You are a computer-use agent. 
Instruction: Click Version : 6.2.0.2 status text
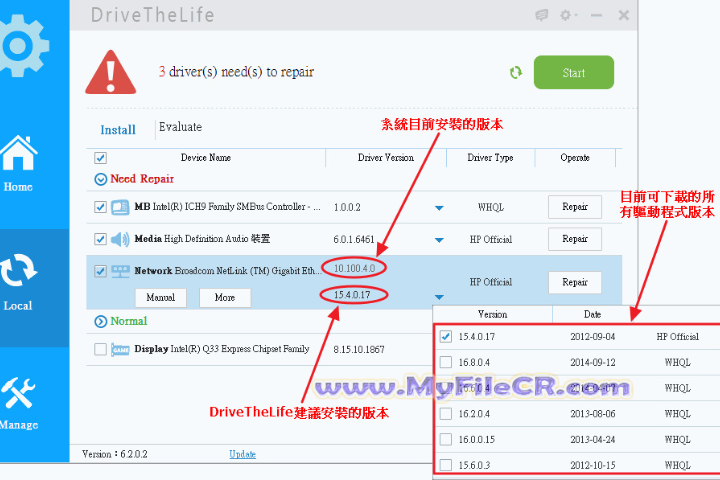pos(115,454)
